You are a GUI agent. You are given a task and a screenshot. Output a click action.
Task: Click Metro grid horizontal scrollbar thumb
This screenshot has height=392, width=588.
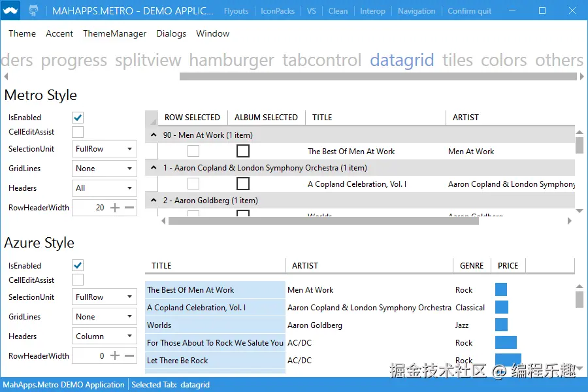[x=323, y=221]
